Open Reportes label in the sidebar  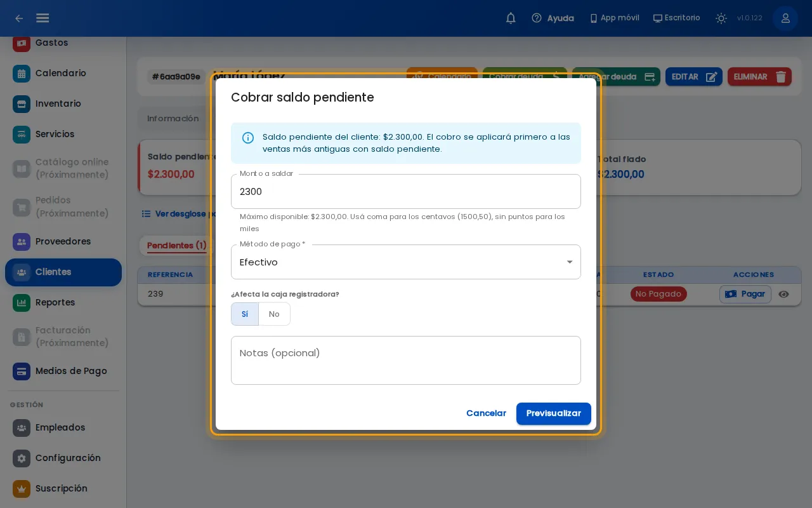point(55,302)
